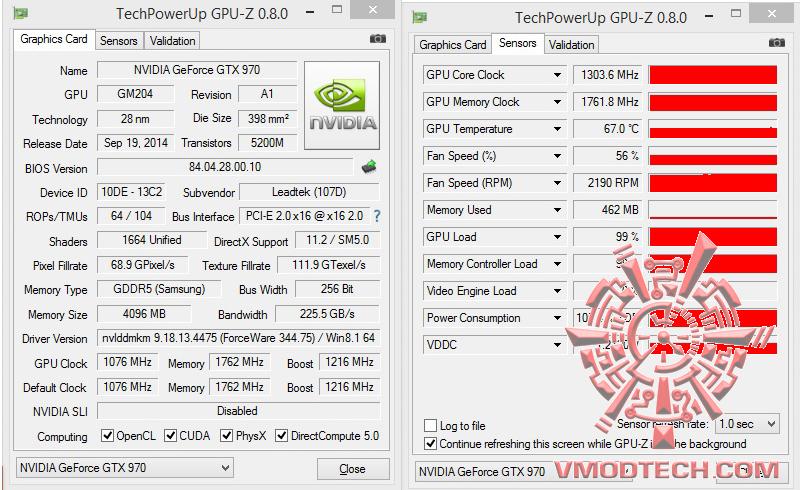800x490 pixels.
Task: Open the Fan Speed (%) sensor dropdown
Action: click(x=557, y=156)
